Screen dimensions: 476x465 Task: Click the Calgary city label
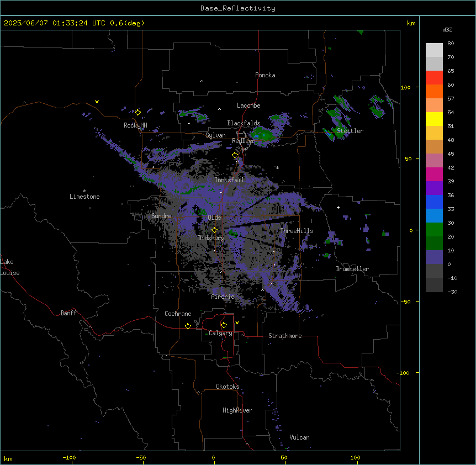click(x=220, y=333)
